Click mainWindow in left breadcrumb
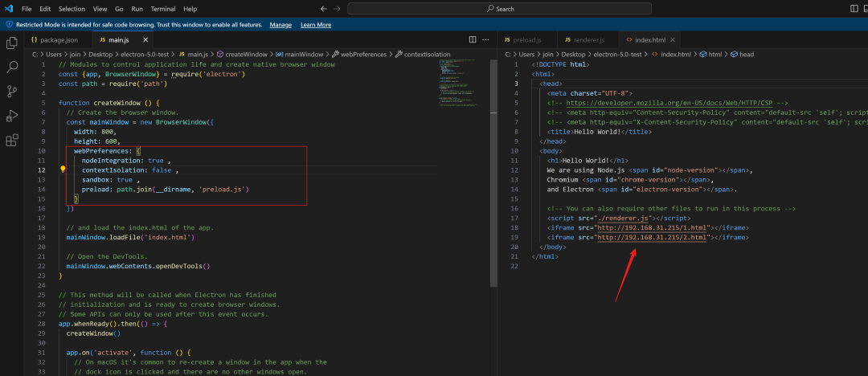Image resolution: width=868 pixels, height=376 pixels. tap(299, 55)
